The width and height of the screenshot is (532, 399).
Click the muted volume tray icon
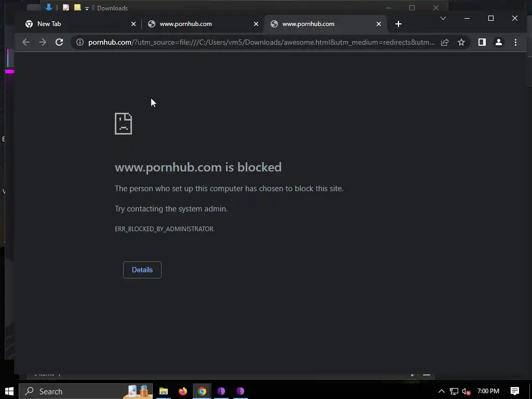[466, 391]
